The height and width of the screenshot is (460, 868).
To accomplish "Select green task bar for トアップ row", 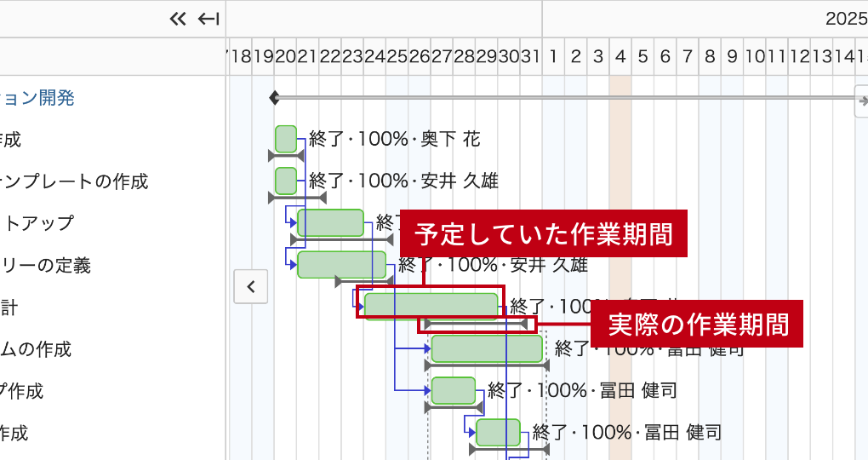I will [330, 223].
